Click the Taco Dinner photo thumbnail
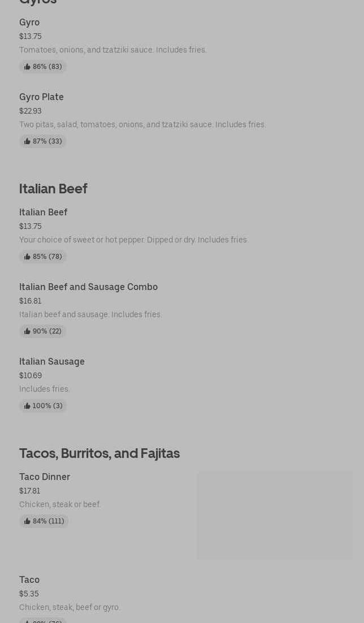Screen dimensions: 364x623 tap(275, 516)
